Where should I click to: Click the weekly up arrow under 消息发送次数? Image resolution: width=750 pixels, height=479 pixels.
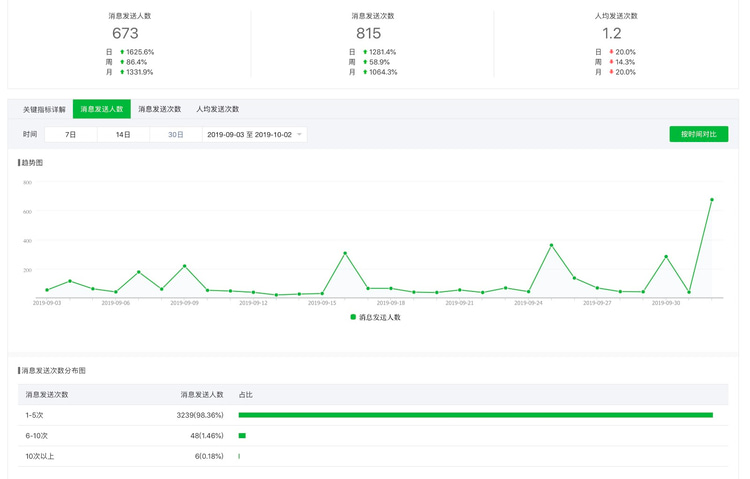(x=365, y=62)
